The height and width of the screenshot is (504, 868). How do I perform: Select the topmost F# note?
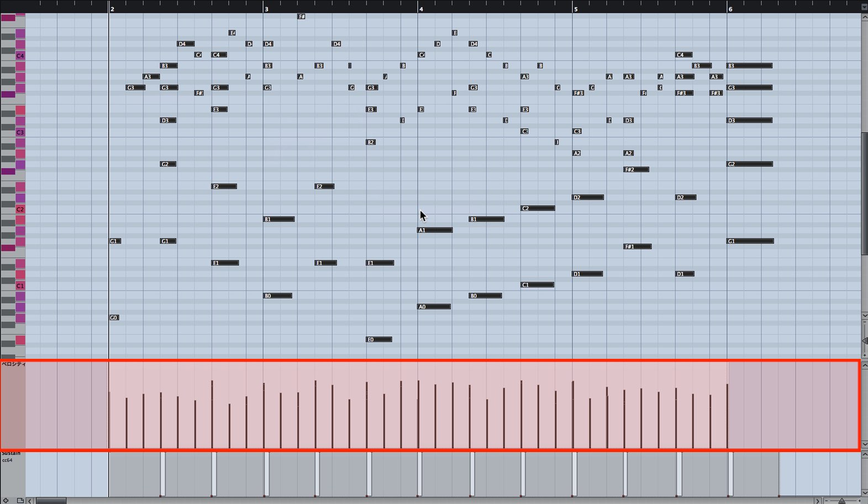click(302, 17)
